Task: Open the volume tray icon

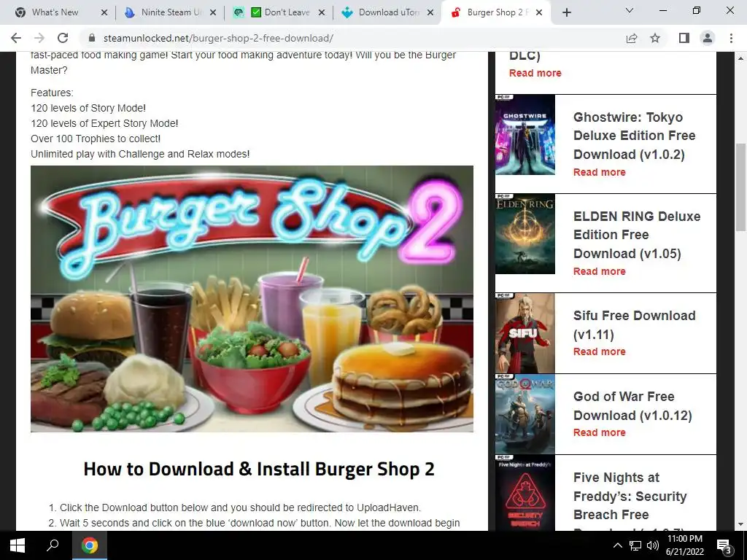Action: [653, 545]
